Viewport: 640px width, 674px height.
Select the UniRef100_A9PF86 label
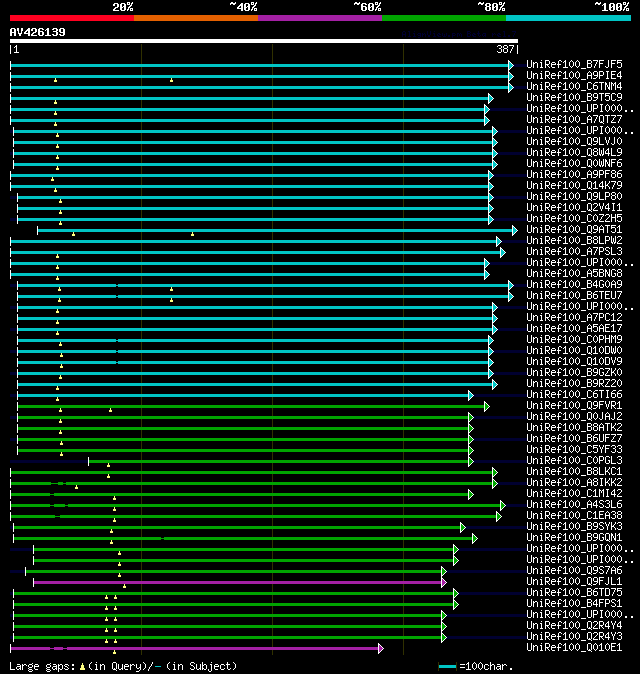tap(574, 175)
